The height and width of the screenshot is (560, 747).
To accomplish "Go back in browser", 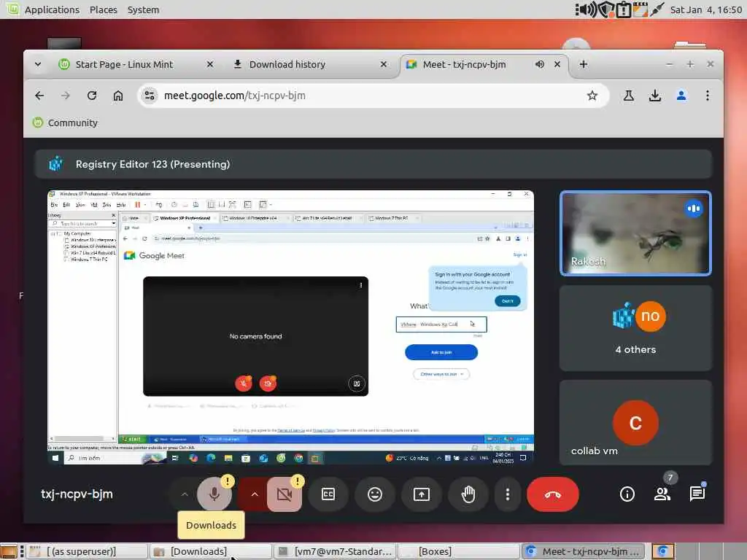I will point(39,96).
